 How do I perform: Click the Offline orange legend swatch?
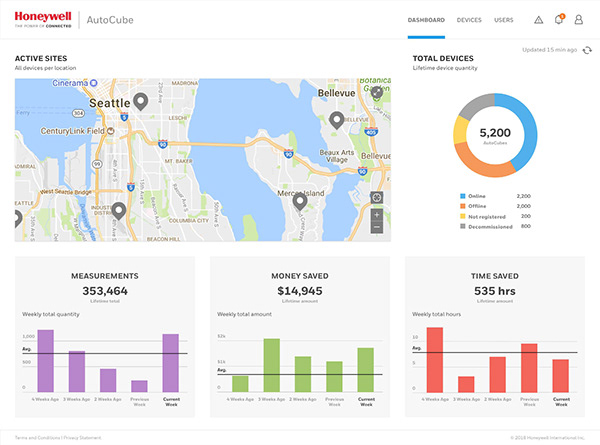click(462, 206)
